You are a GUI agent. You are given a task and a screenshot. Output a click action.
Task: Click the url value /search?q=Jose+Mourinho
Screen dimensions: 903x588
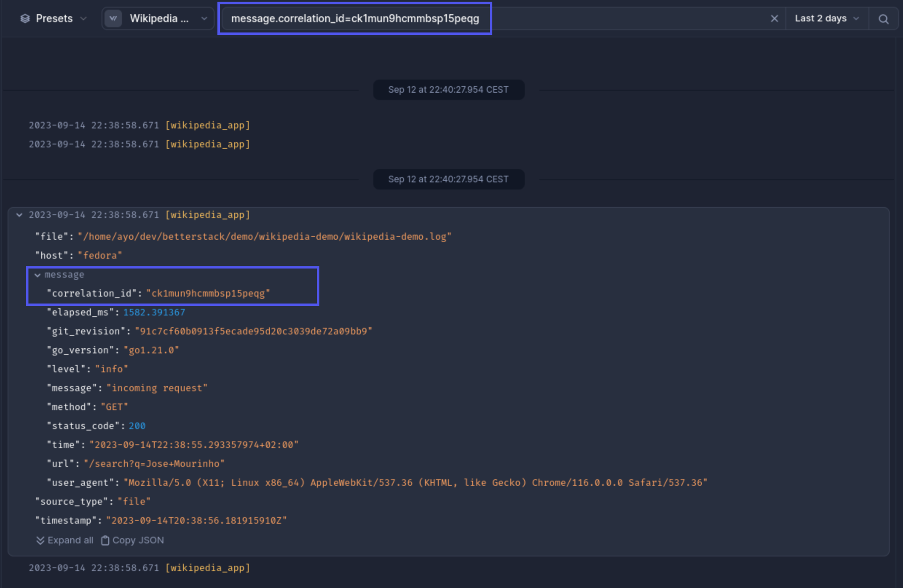click(x=154, y=464)
